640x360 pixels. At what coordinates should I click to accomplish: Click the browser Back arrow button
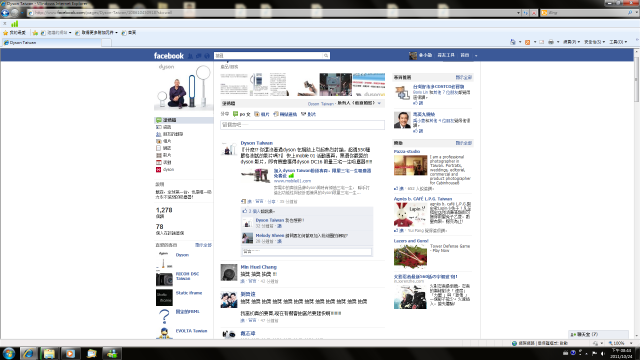coord(5,13)
